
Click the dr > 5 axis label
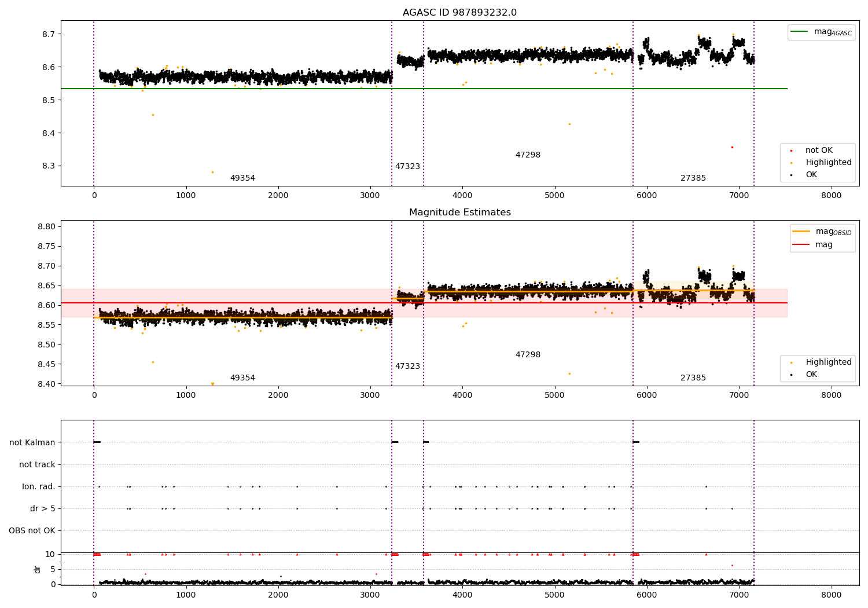pos(43,509)
